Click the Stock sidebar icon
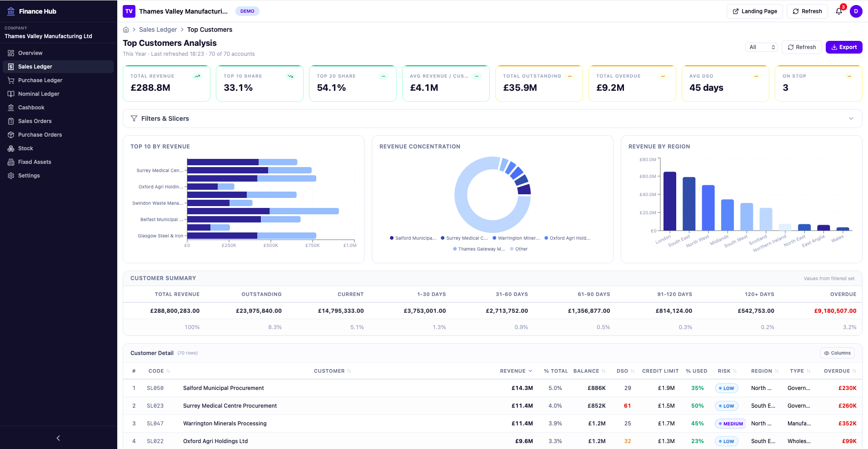This screenshot has width=868, height=449. [x=10, y=148]
